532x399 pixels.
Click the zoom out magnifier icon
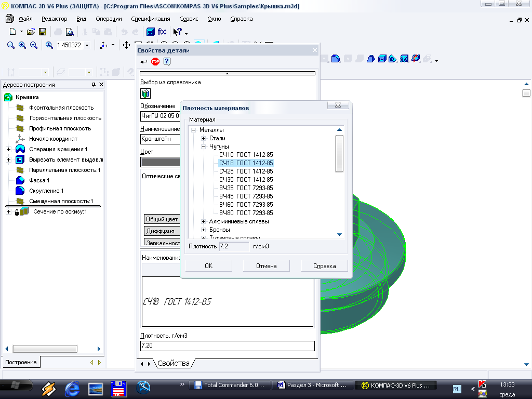(34, 45)
